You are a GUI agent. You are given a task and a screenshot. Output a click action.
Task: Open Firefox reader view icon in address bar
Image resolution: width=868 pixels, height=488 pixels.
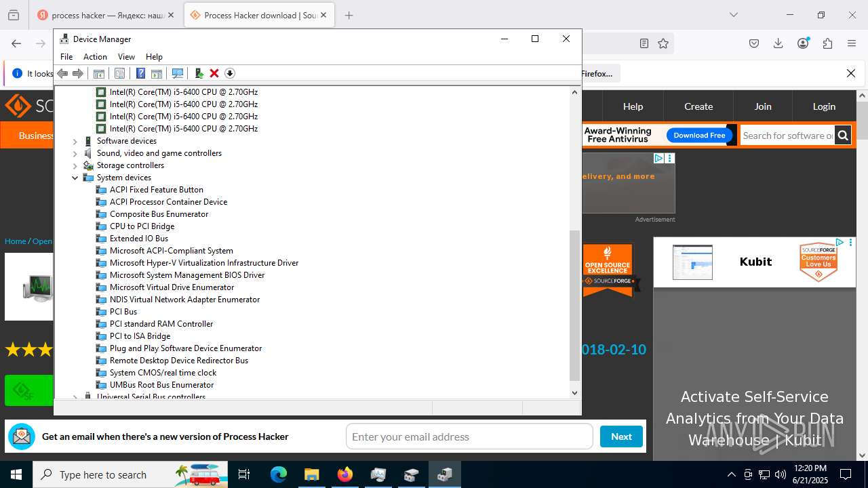pyautogui.click(x=644, y=43)
